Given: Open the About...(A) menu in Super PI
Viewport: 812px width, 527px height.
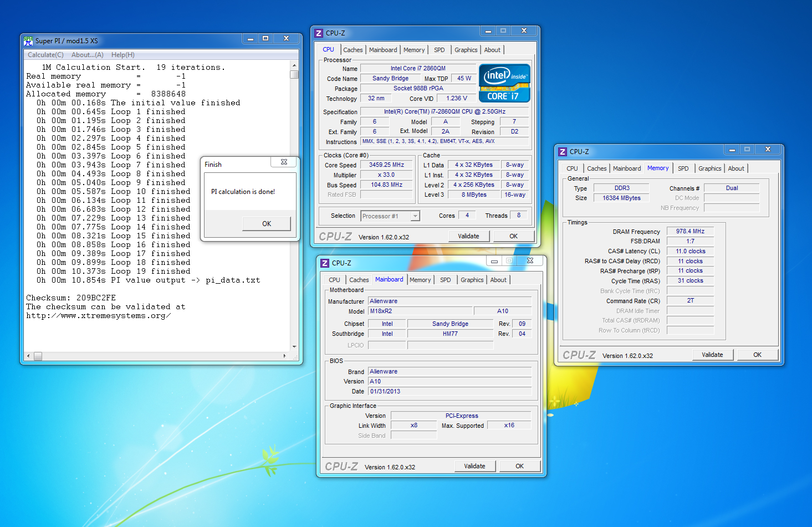Looking at the screenshot, I should pos(88,55).
